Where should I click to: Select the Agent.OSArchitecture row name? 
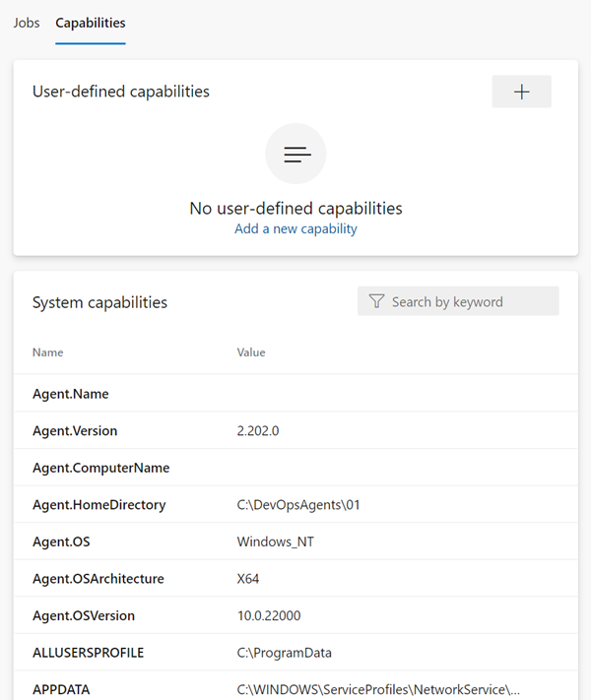98,579
